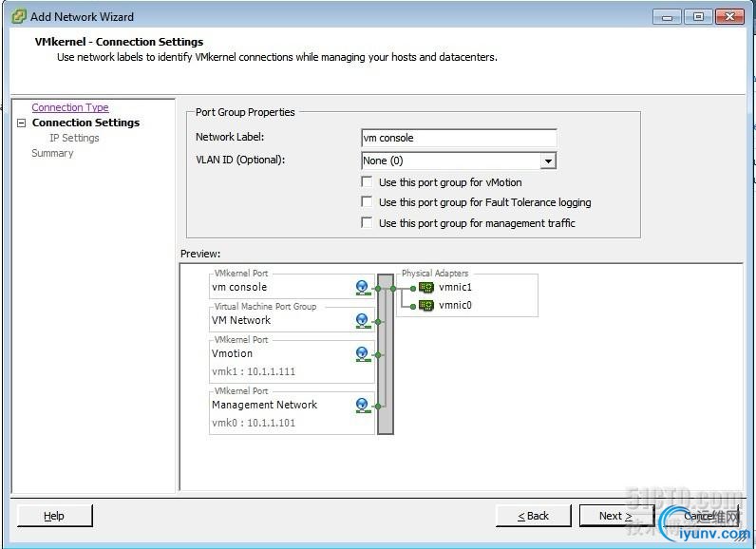
Task: Click the Management Network port globe icon
Action: [363, 406]
